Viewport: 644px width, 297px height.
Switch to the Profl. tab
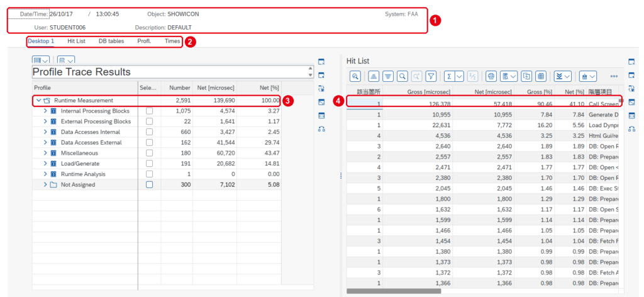click(144, 41)
